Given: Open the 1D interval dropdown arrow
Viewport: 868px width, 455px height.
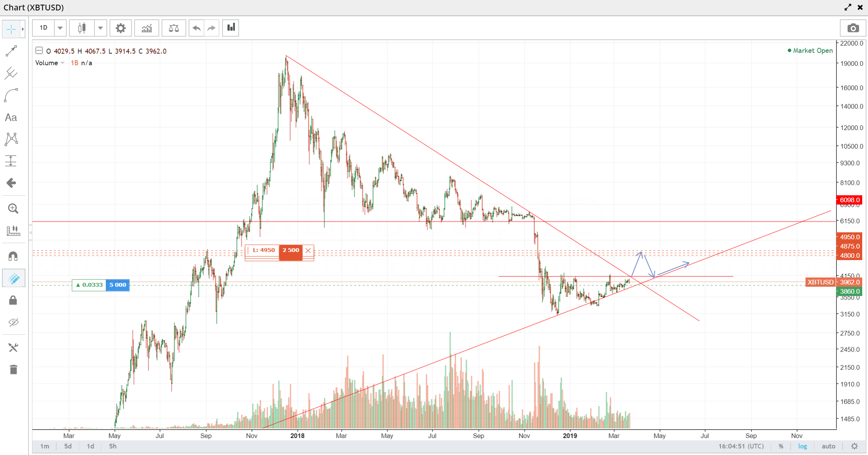Looking at the screenshot, I should (x=60, y=28).
